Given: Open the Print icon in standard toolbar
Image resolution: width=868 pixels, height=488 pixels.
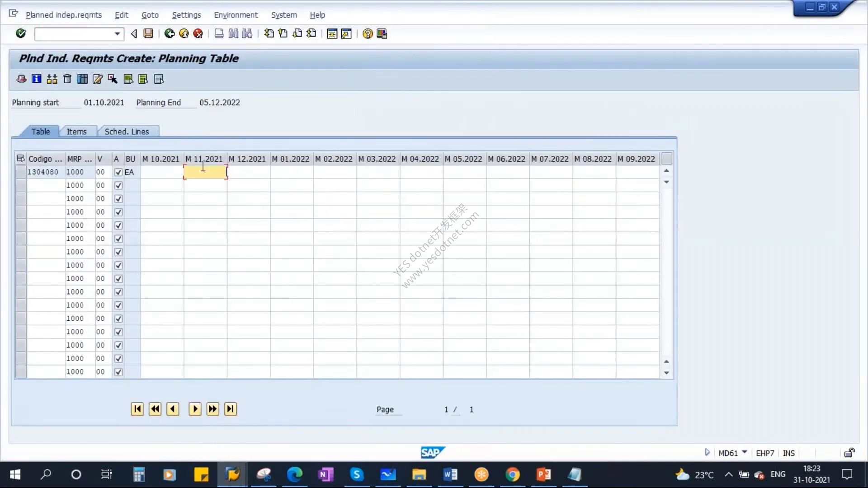Looking at the screenshot, I should [x=219, y=33].
